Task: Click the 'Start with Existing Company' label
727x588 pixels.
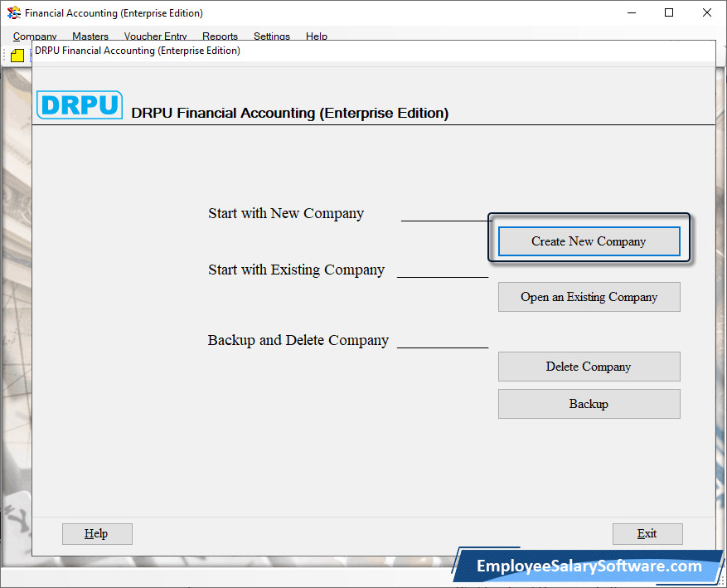Action: pyautogui.click(x=296, y=270)
